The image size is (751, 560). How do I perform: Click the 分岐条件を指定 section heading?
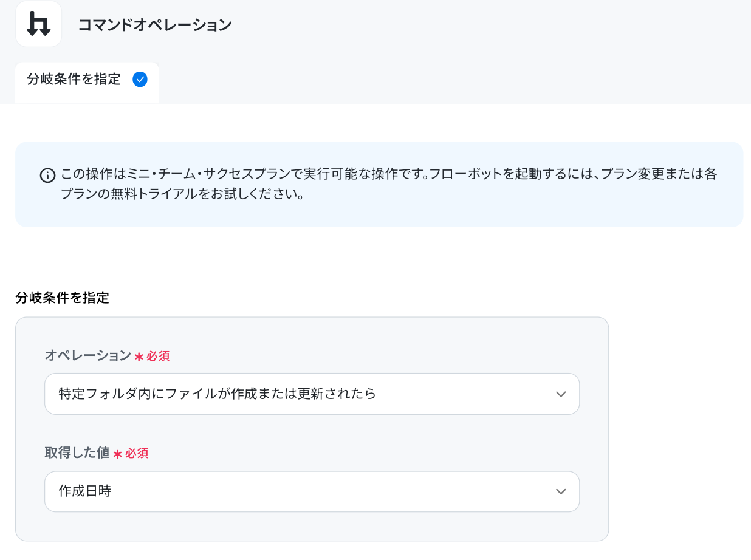coord(62,298)
